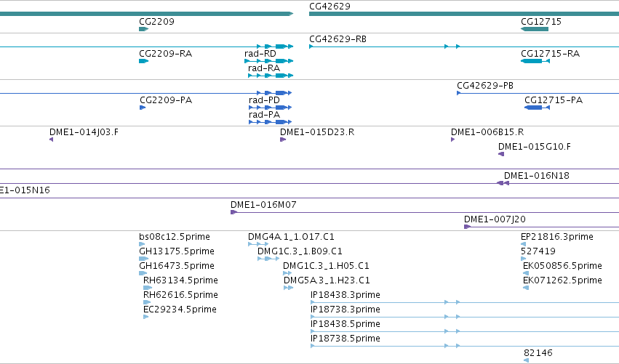Viewport: 619px width, 364px height.
Task: Select the rad-RD transcript glyph
Action: (269, 61)
